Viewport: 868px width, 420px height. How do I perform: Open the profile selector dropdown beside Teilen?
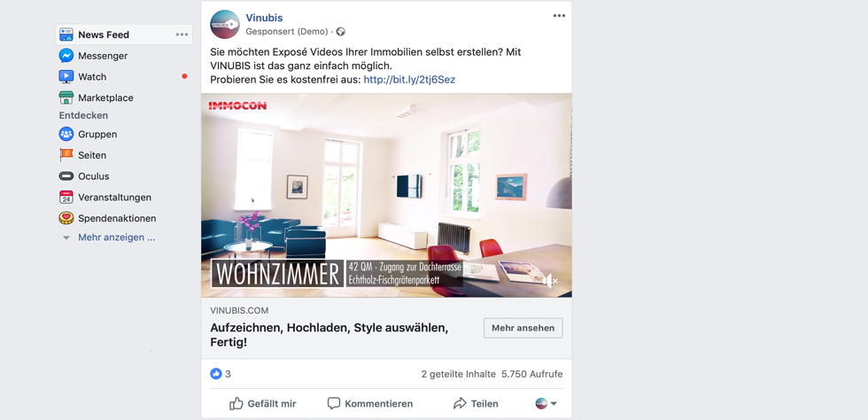pyautogui.click(x=546, y=404)
